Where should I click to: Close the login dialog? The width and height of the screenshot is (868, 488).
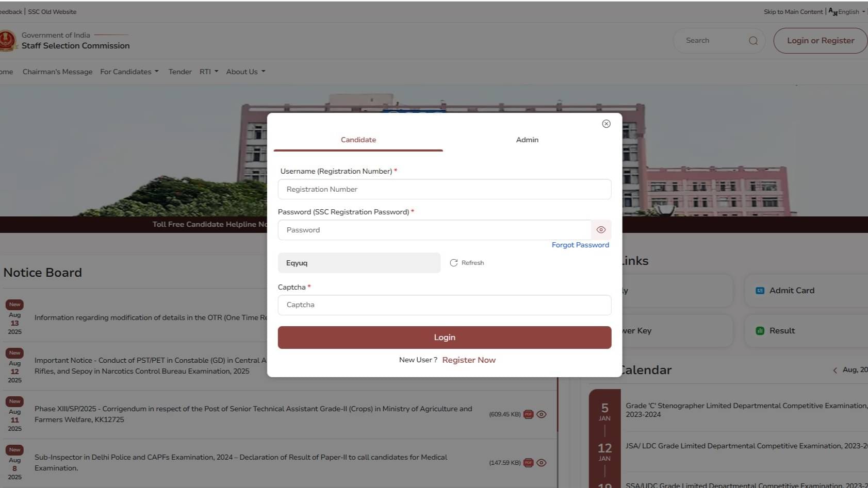(x=605, y=124)
